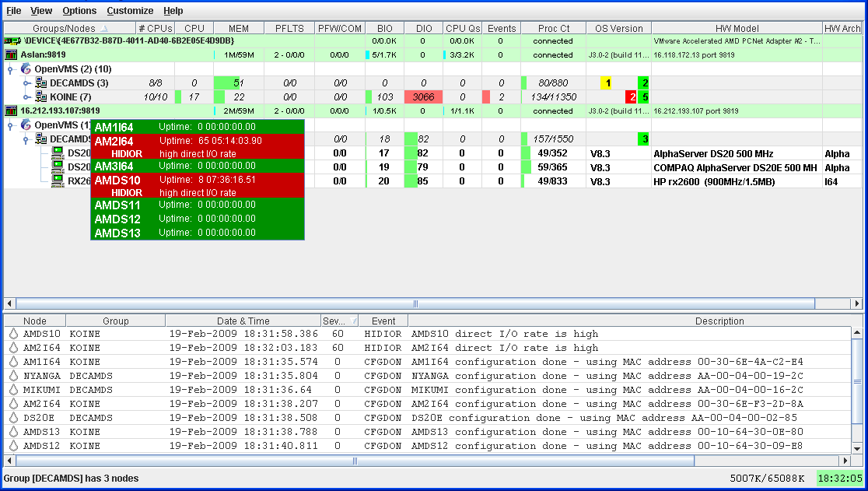Click the event icon for AM2I64 HIDIOR row
868x491 pixels.
(x=13, y=348)
